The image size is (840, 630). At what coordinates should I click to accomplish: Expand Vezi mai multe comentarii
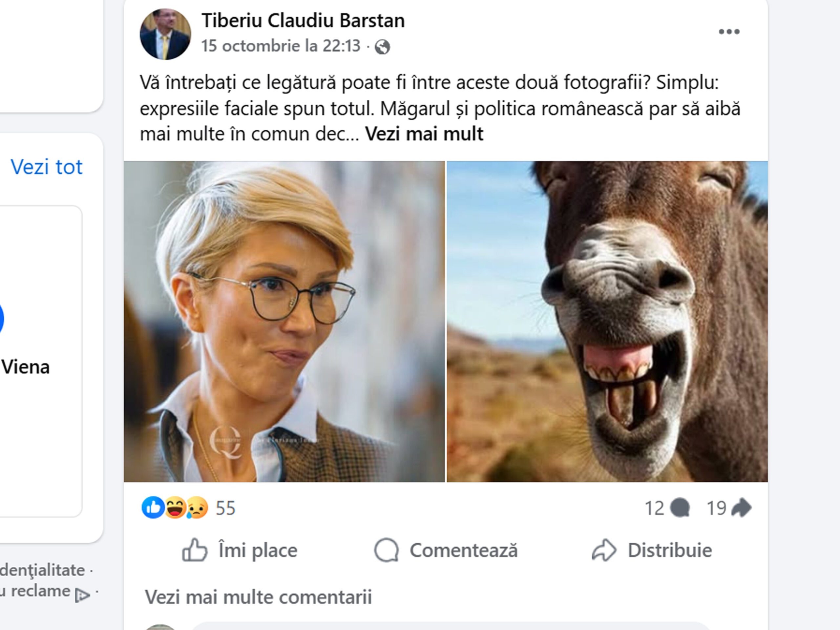258,597
